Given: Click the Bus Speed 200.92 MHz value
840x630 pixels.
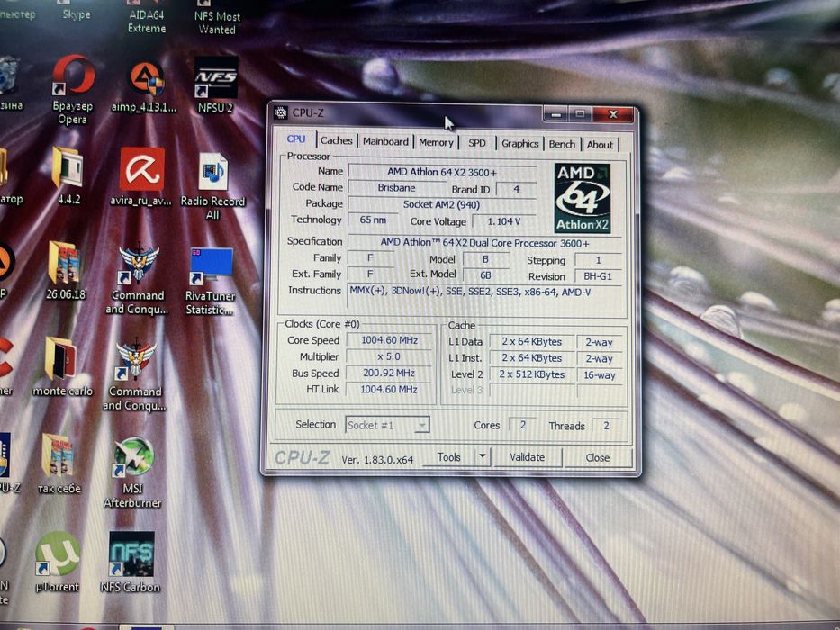Looking at the screenshot, I should tap(389, 373).
